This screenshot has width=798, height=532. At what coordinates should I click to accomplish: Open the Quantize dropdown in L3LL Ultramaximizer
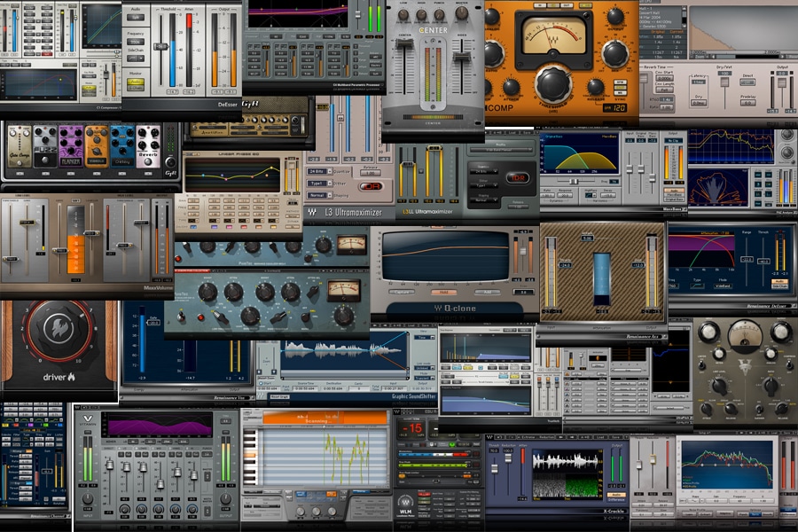pos(484,172)
